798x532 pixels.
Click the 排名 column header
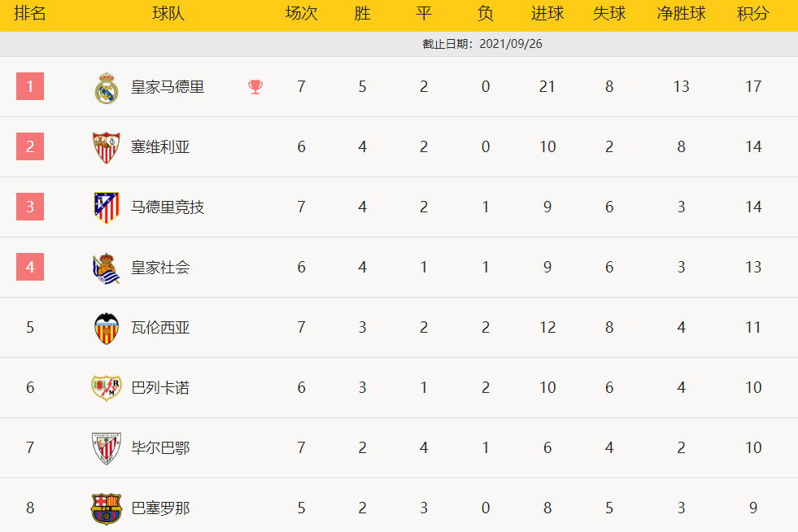[x=30, y=15]
